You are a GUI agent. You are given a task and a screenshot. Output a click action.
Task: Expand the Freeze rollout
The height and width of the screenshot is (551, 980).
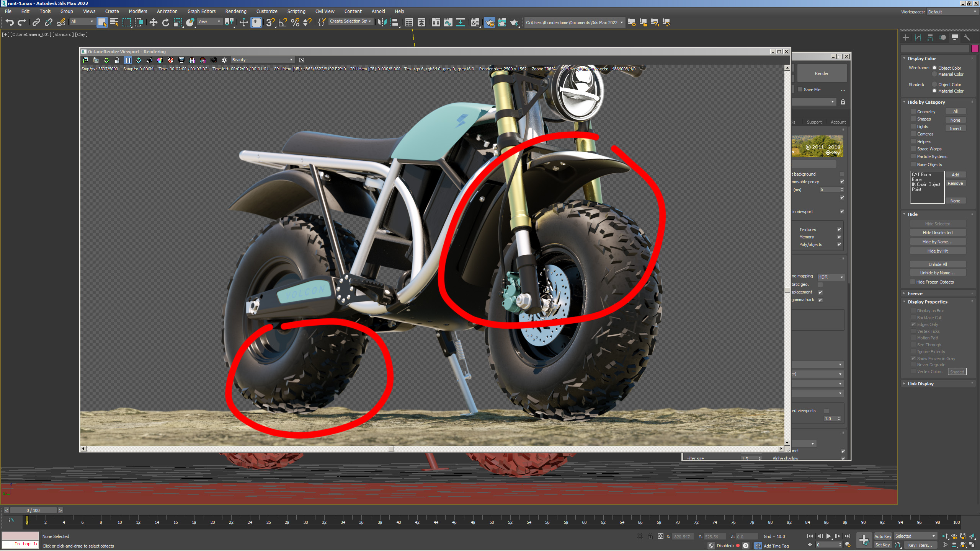point(915,293)
